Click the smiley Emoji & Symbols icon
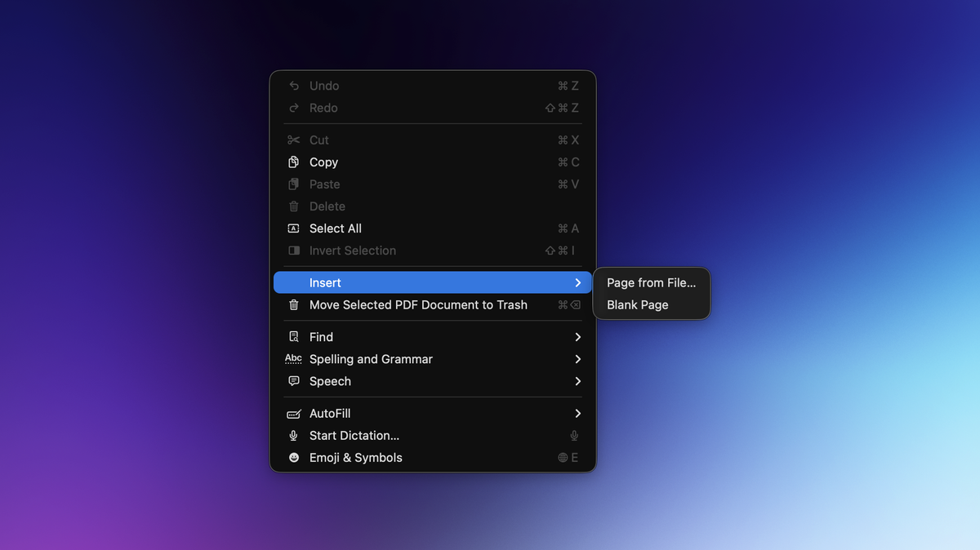The width and height of the screenshot is (980, 550). tap(294, 458)
